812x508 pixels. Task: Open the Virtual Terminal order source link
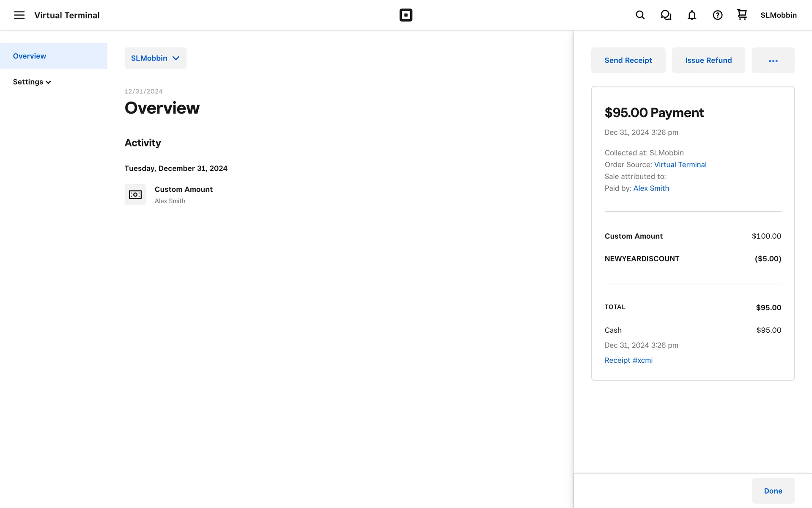click(680, 165)
